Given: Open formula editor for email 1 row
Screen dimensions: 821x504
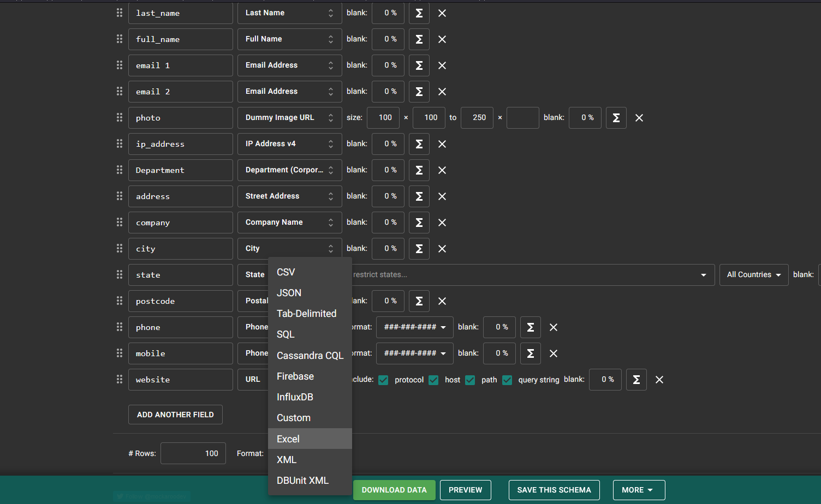Looking at the screenshot, I should tap(419, 65).
